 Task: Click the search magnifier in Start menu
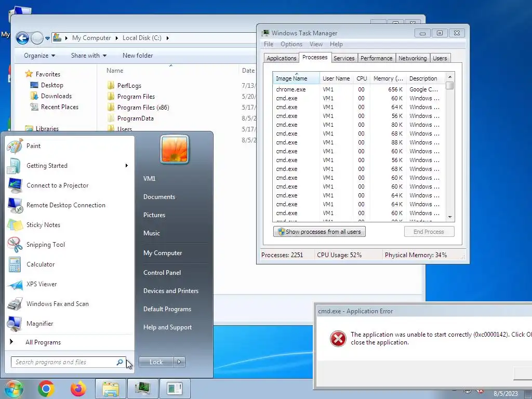pyautogui.click(x=119, y=362)
